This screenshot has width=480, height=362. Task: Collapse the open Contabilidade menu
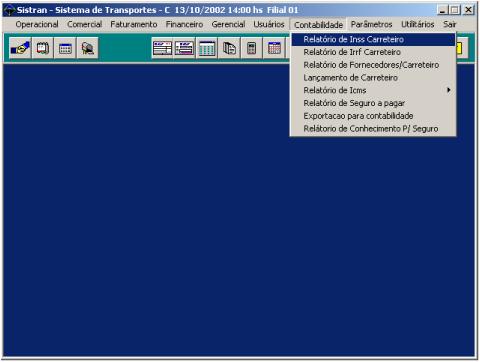318,25
